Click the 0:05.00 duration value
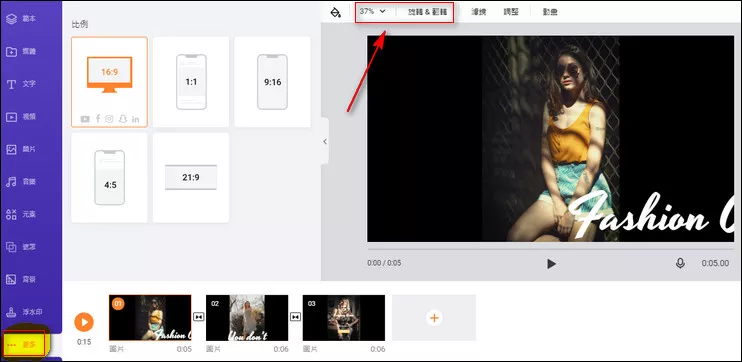Viewport: 742px width, 362px height. pos(716,263)
